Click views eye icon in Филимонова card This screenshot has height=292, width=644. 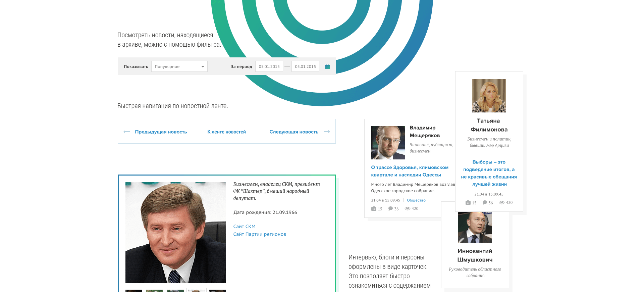pos(502,203)
